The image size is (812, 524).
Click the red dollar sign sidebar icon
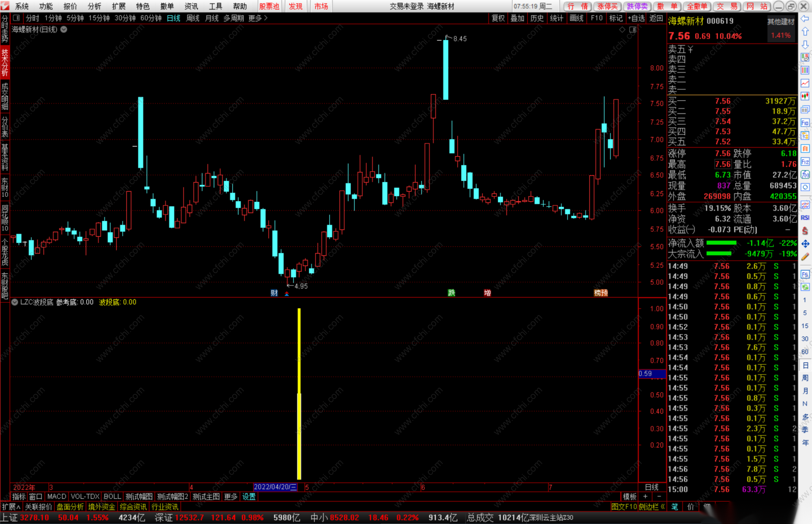(805, 231)
